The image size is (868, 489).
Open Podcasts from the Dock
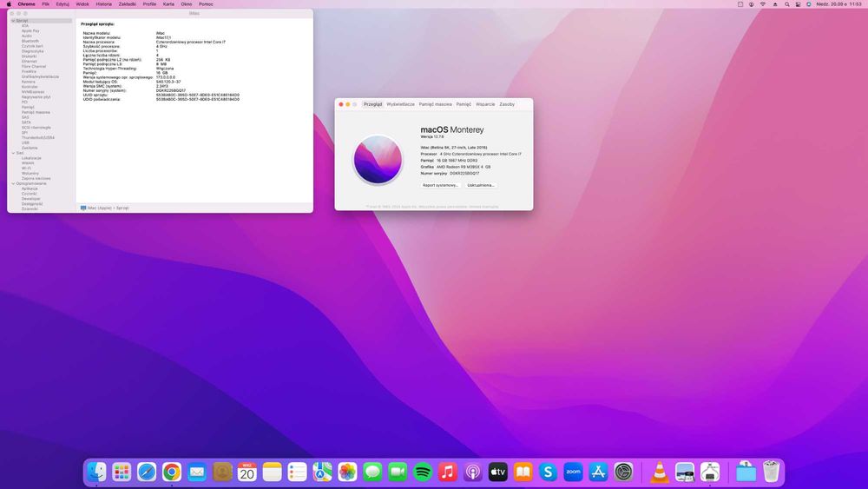pos(473,472)
